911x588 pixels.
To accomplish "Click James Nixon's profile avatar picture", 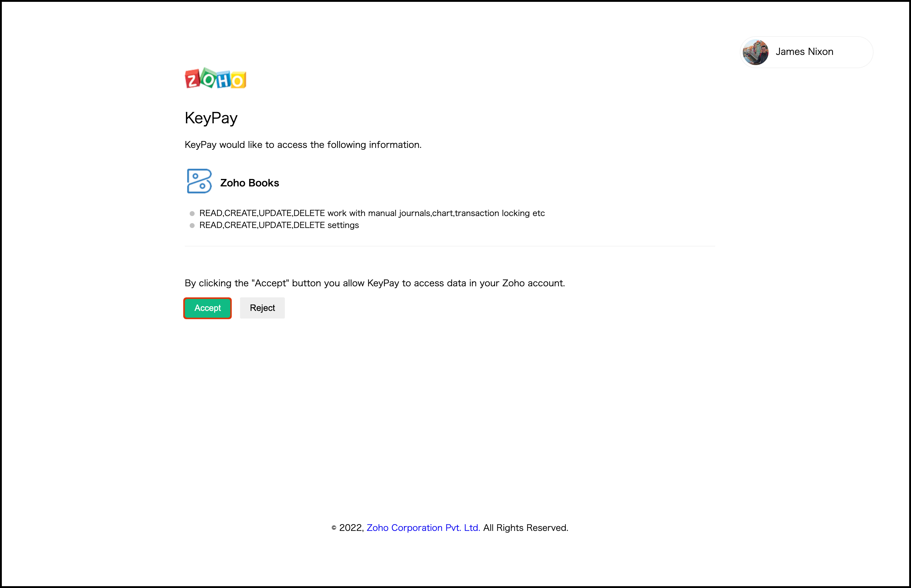I will click(755, 52).
